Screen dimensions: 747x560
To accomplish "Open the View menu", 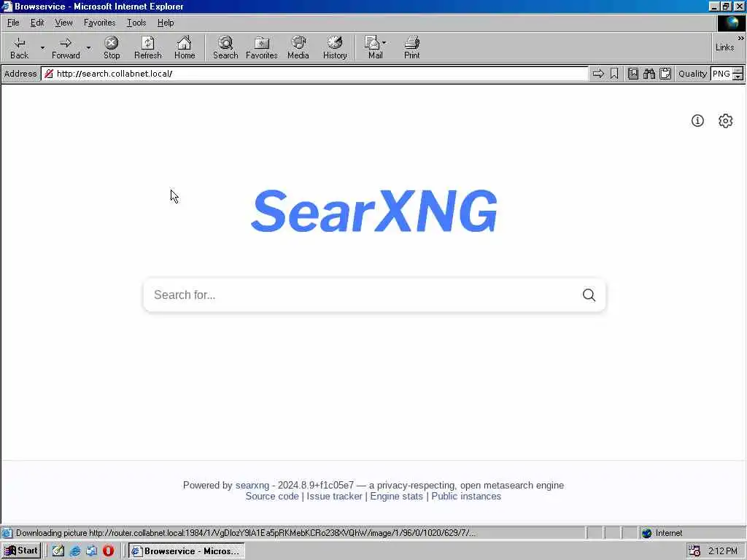I will click(x=63, y=23).
